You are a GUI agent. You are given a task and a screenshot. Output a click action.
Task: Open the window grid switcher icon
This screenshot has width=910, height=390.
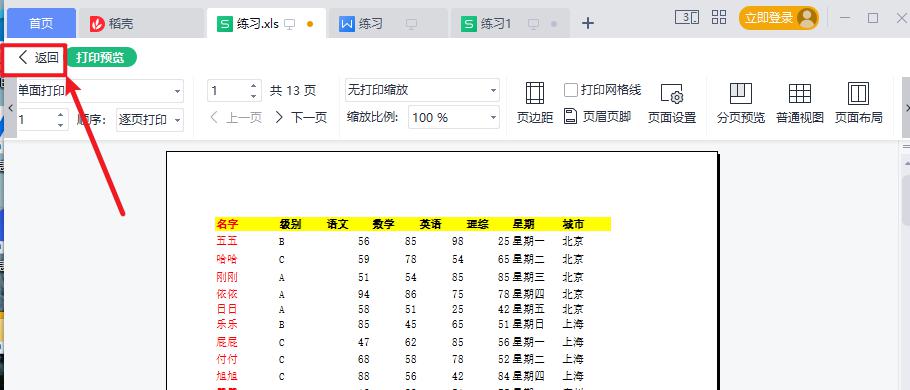[x=719, y=17]
